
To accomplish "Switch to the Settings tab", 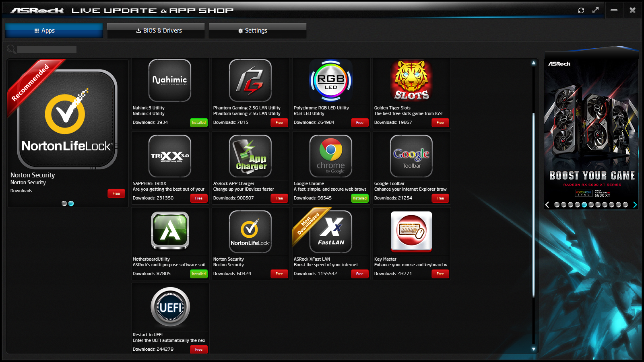I will pos(258,31).
